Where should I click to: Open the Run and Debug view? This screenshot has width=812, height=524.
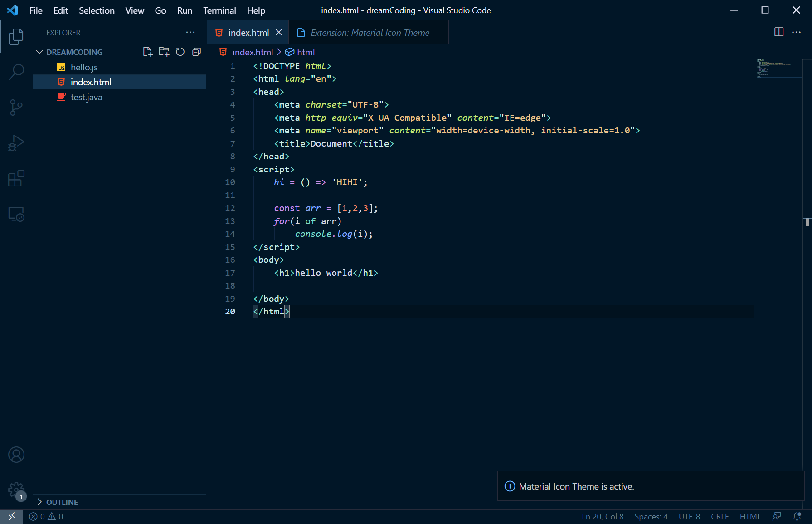point(16,143)
